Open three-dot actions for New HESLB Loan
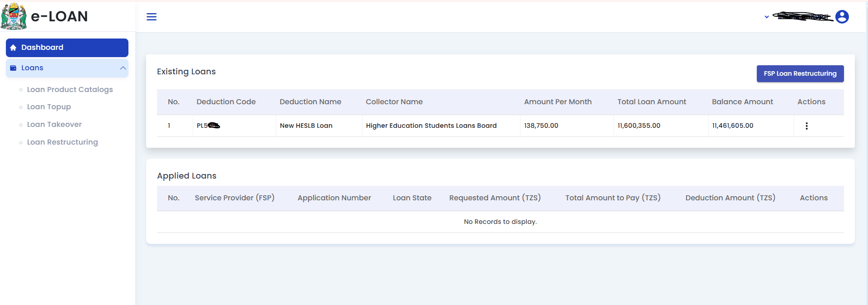Viewport: 868px width, 305px height. (806, 126)
